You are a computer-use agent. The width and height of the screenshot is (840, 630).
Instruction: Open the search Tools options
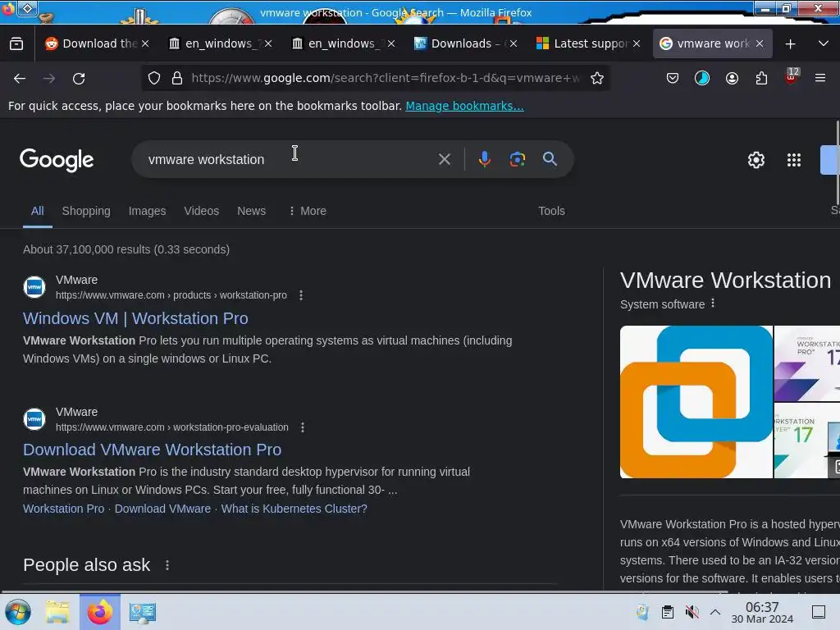point(551,211)
